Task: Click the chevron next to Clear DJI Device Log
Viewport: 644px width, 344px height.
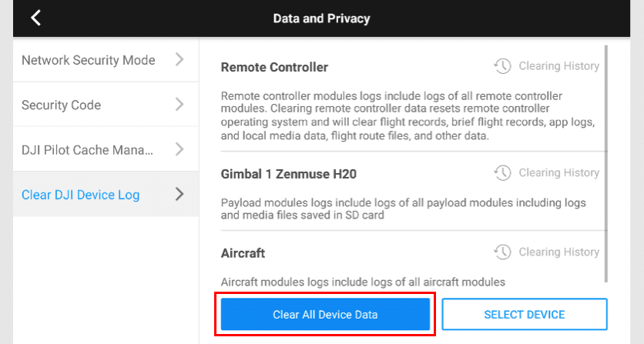Action: click(179, 194)
